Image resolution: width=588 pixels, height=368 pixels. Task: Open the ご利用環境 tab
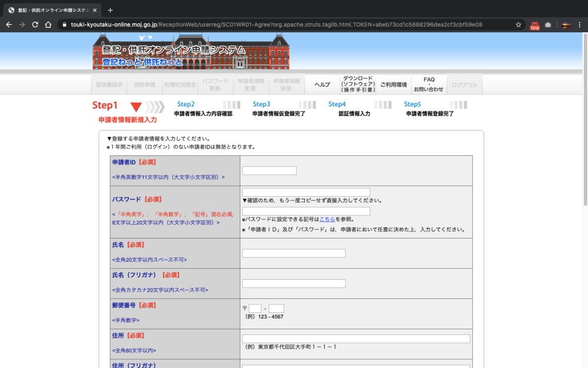394,84
